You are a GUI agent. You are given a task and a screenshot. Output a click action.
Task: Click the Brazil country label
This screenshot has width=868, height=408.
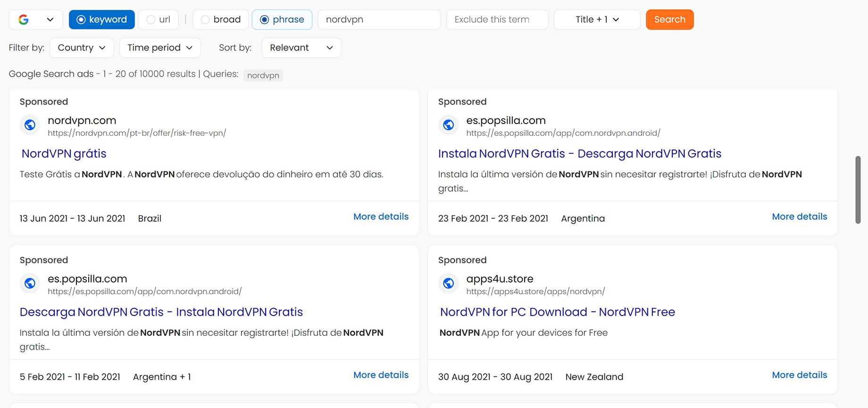click(x=150, y=218)
